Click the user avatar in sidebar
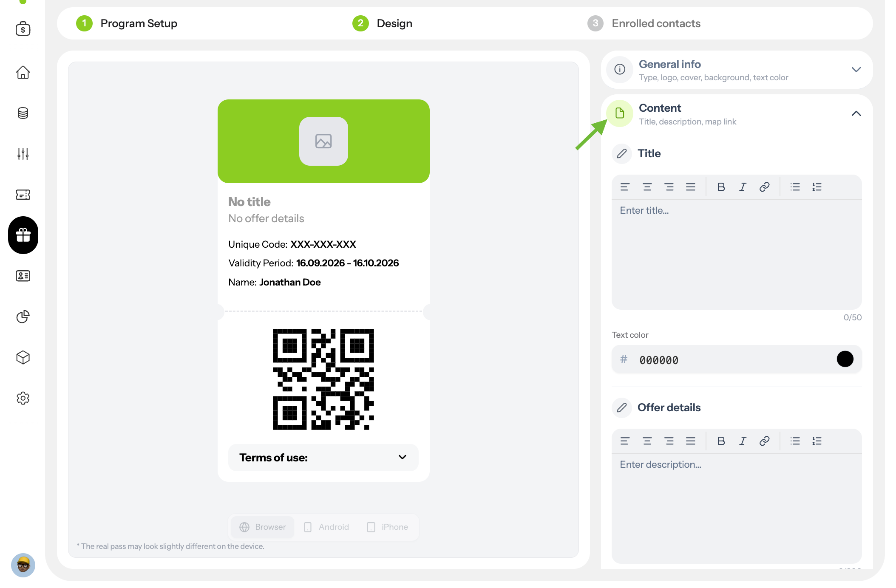This screenshot has height=588, width=896. pos(23,565)
